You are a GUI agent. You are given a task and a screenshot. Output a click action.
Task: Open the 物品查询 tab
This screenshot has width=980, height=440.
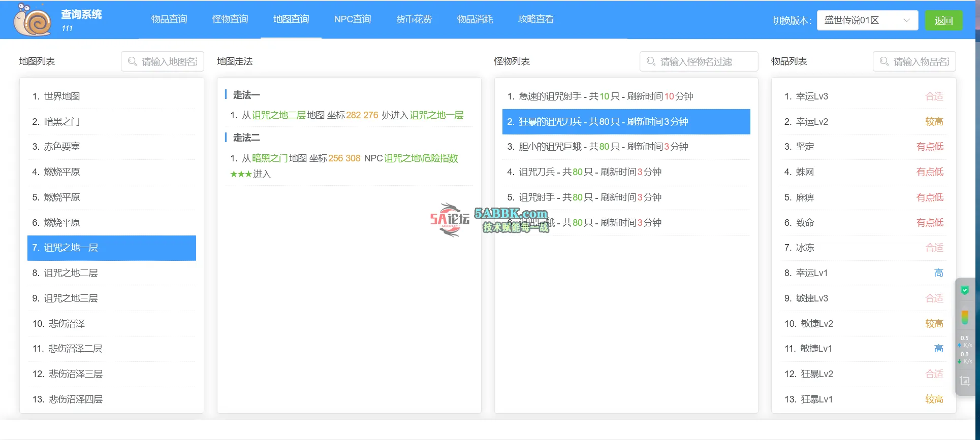coord(169,19)
